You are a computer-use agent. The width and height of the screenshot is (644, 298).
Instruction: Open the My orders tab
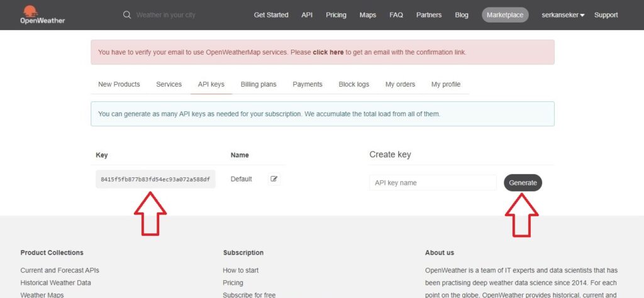click(400, 84)
